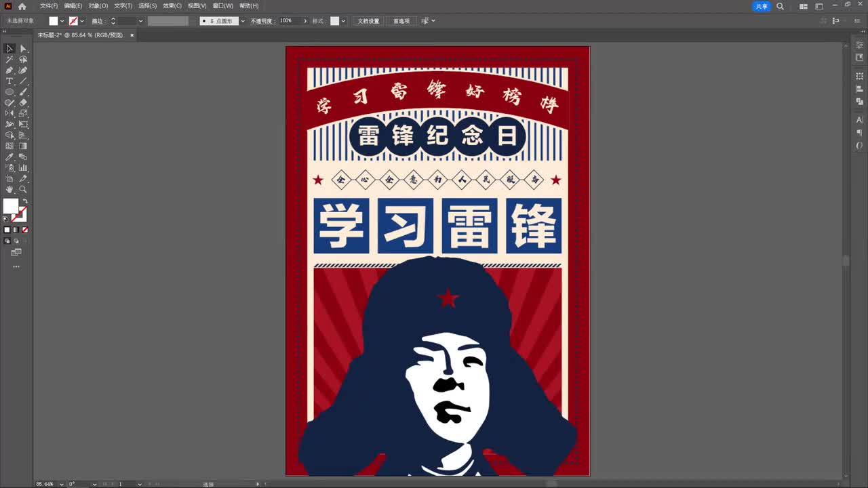This screenshot has width=868, height=488.
Task: Open the zoom level dropdown in status bar
Action: pos(62,484)
